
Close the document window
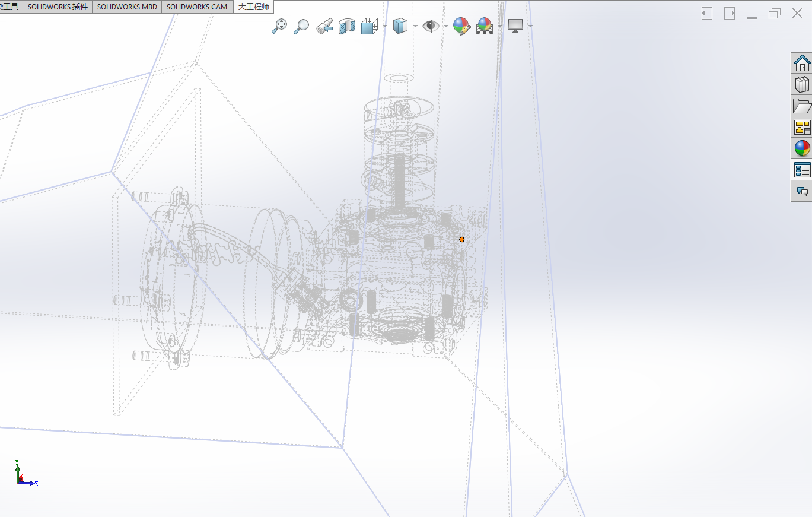(x=797, y=13)
